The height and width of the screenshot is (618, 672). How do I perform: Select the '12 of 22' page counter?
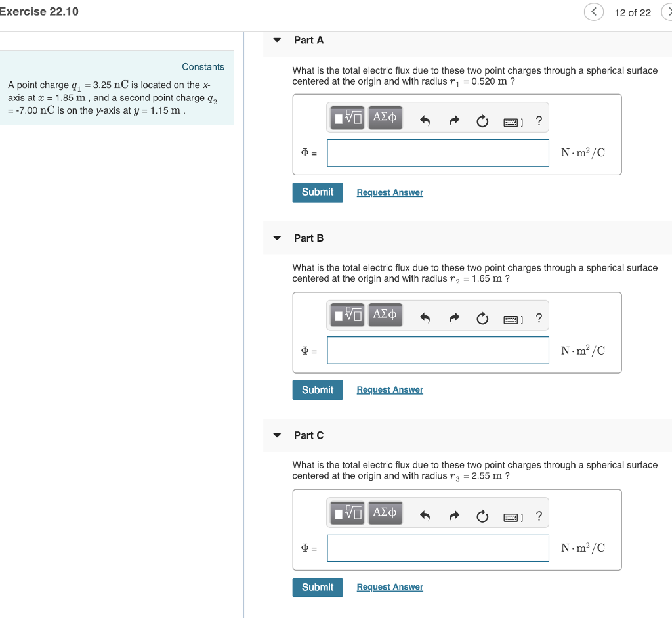[633, 13]
